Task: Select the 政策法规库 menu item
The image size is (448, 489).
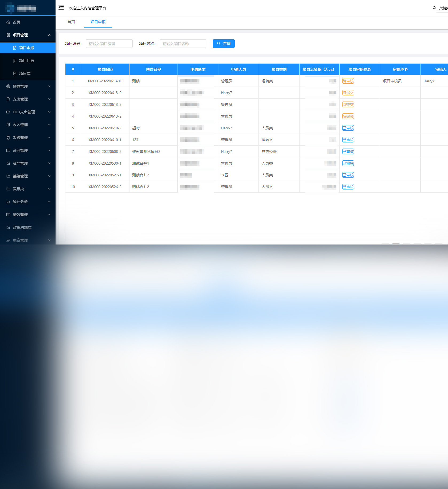Action: 22,227
